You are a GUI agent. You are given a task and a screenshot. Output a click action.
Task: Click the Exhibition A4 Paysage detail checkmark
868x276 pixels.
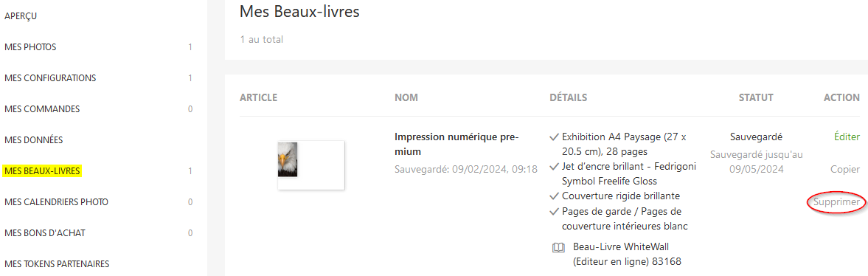(554, 137)
